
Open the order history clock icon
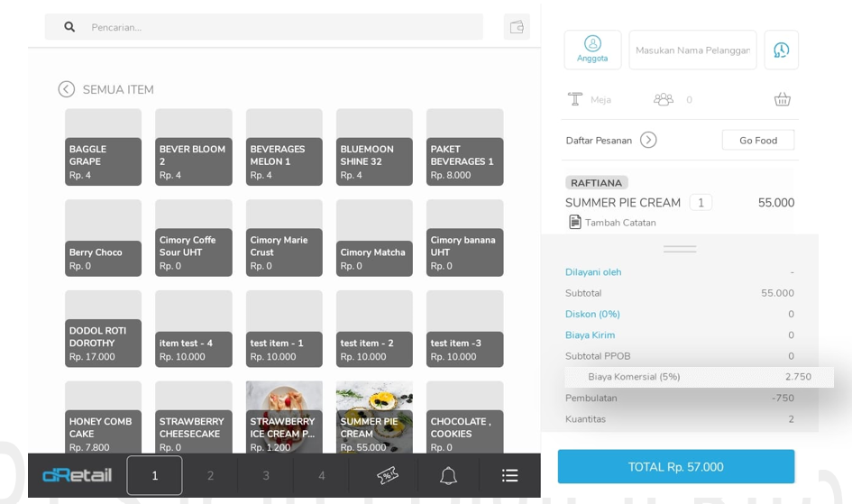click(781, 50)
